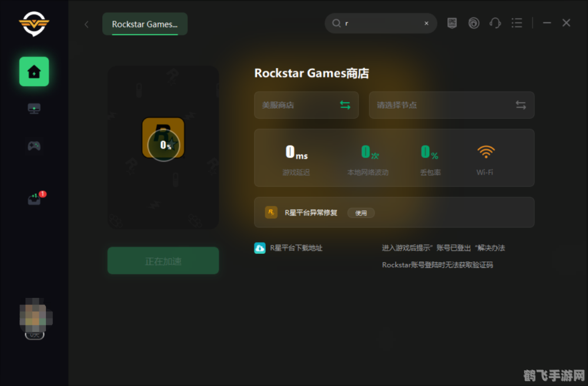Open the PC games sidebar icon

(34, 108)
